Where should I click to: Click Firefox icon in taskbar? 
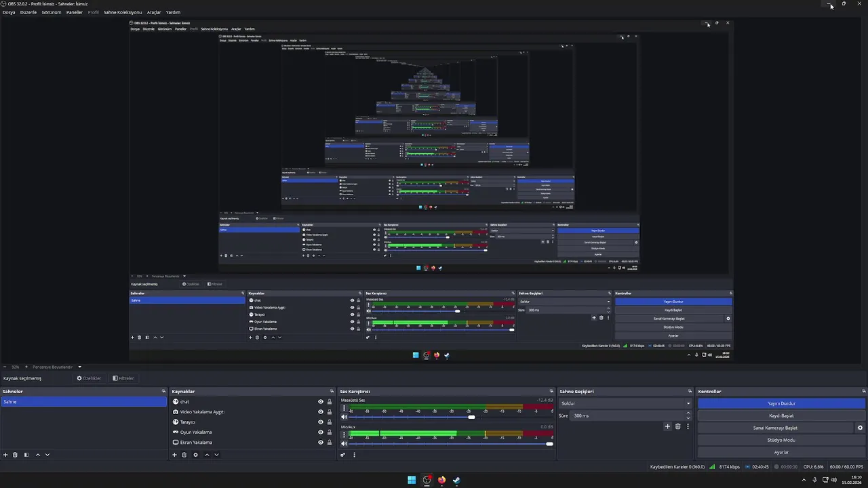pos(441,480)
